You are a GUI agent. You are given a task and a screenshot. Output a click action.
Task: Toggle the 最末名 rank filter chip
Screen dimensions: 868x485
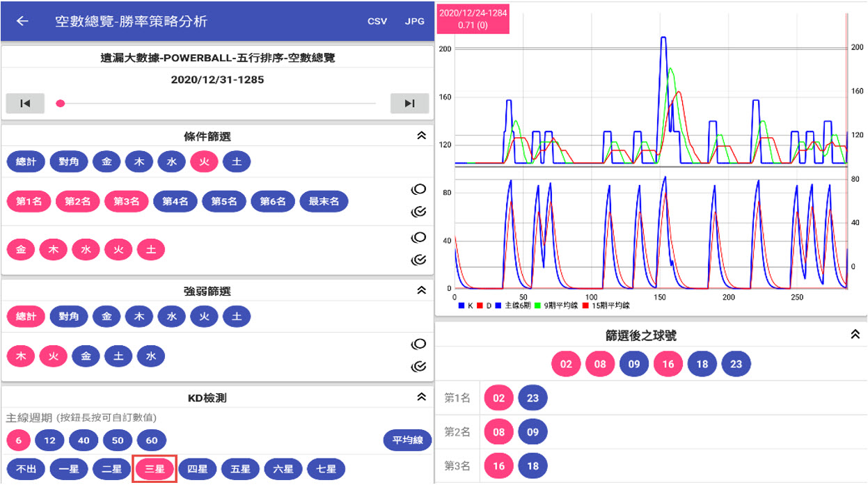324,202
